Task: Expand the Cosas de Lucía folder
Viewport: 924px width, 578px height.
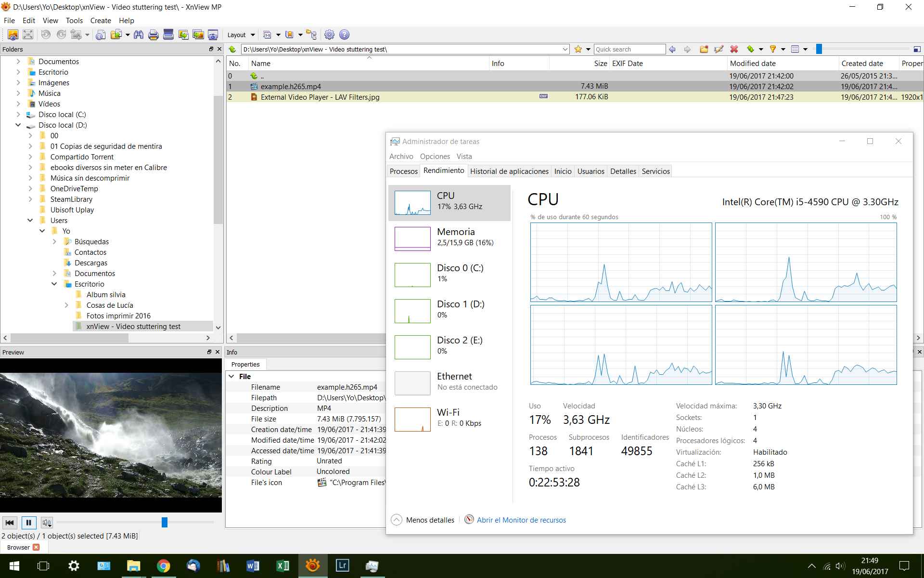Action: click(66, 305)
